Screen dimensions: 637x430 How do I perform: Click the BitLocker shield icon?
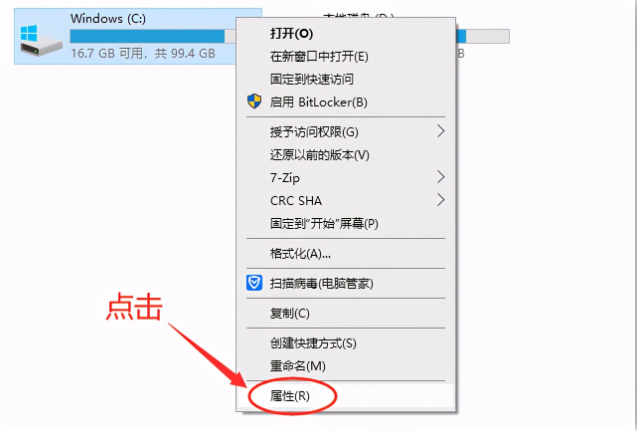[x=254, y=101]
